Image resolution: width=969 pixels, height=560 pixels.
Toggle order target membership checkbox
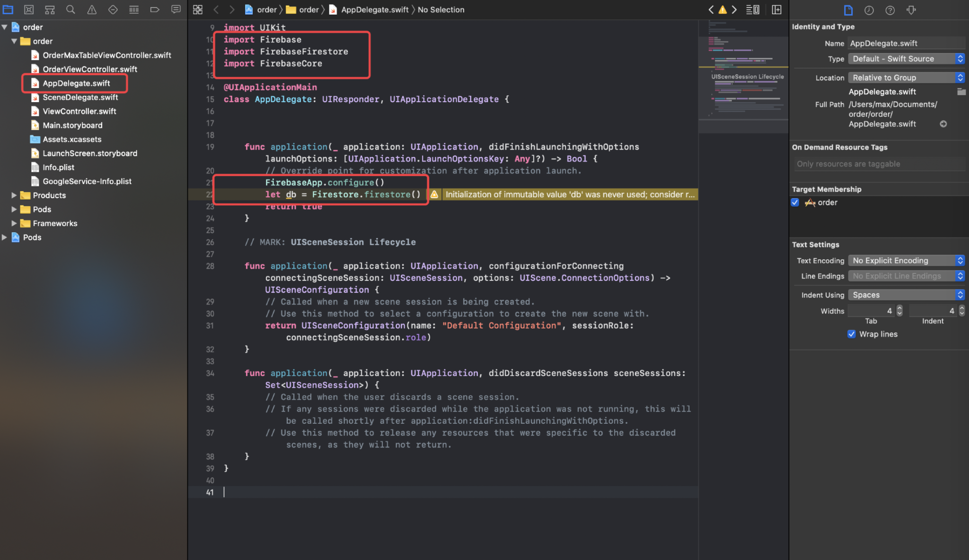click(x=795, y=202)
